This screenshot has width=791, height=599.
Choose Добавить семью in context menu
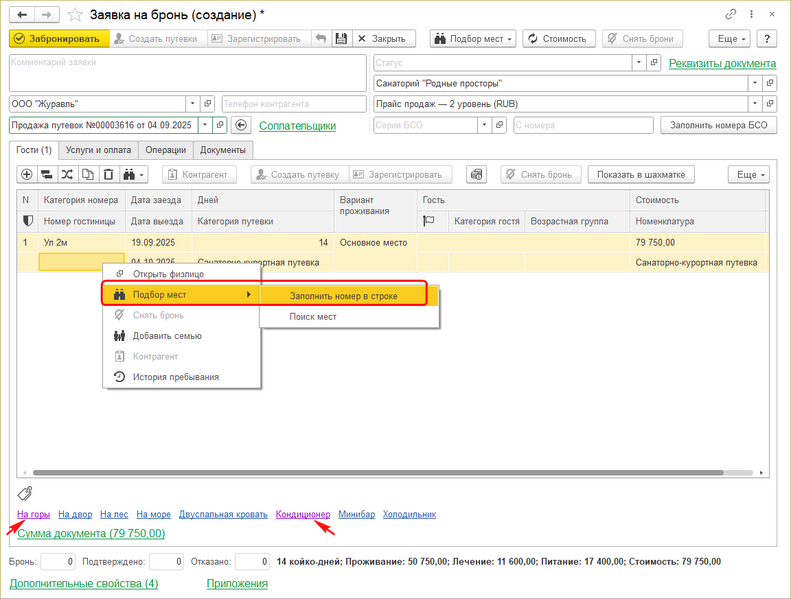click(166, 335)
